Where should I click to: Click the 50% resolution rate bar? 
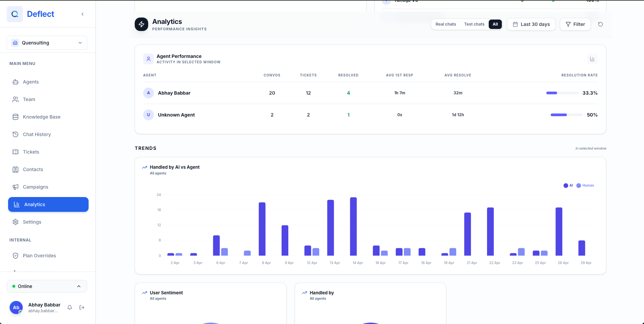point(567,115)
